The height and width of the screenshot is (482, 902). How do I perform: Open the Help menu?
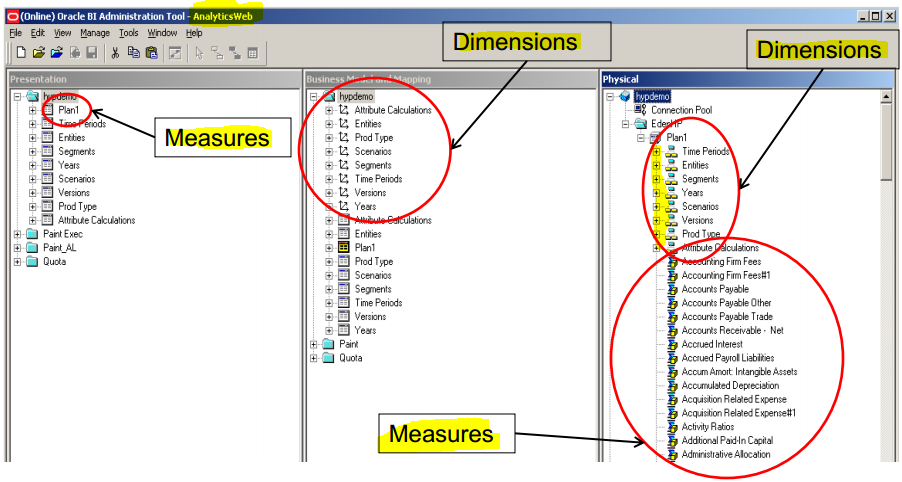tap(194, 33)
